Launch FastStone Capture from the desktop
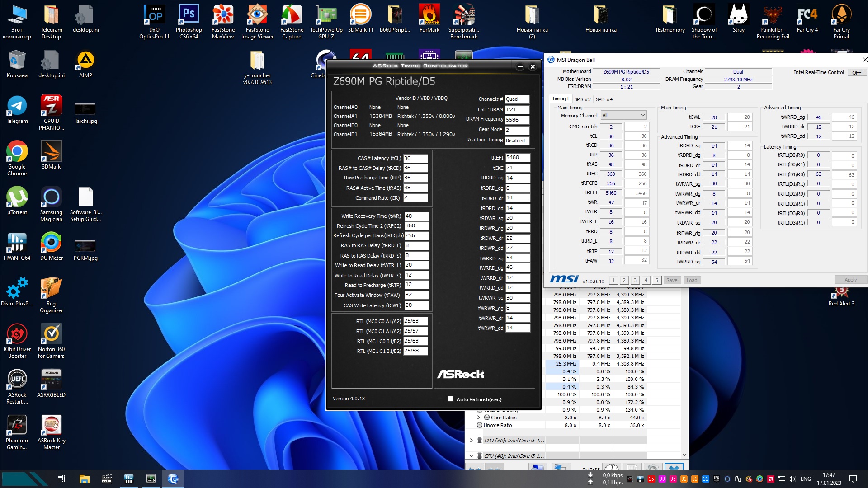The width and height of the screenshot is (868, 488). [292, 21]
